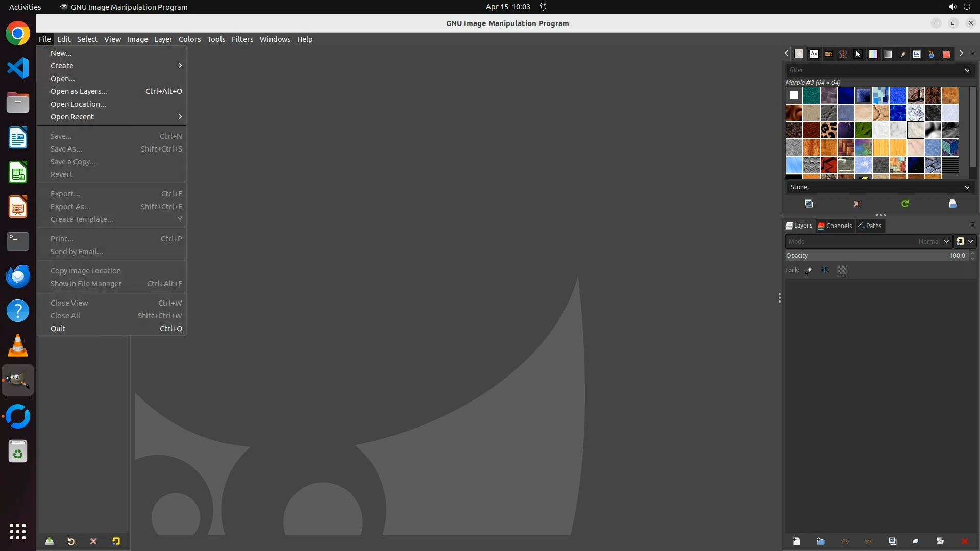
Task: Click the add layer mask icon
Action: 940,541
